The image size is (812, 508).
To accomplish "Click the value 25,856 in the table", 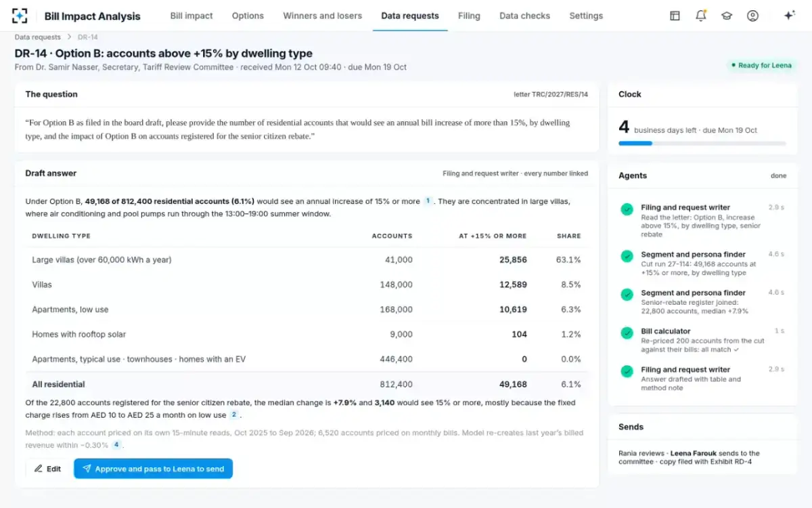I will tap(513, 260).
